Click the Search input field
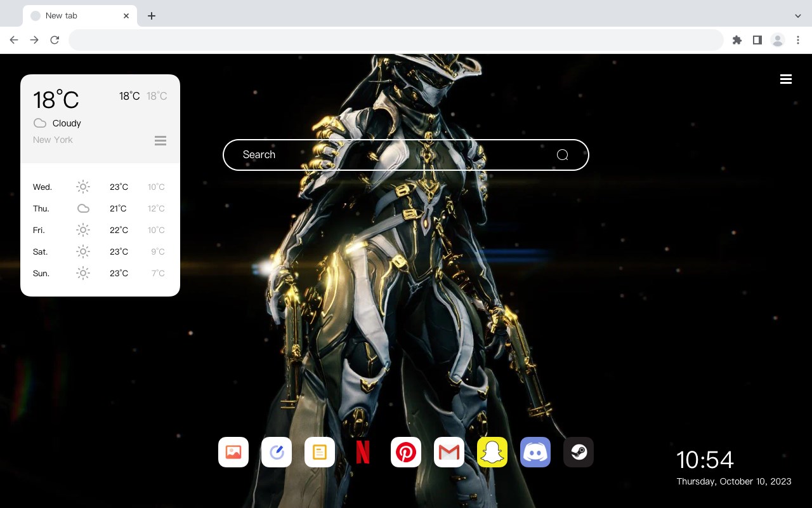Screen dimensions: 812x508 pyautogui.click(x=406, y=155)
